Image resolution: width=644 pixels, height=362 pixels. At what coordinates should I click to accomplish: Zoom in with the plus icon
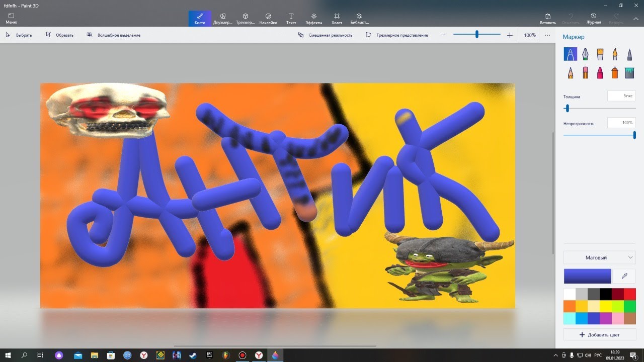pos(510,35)
